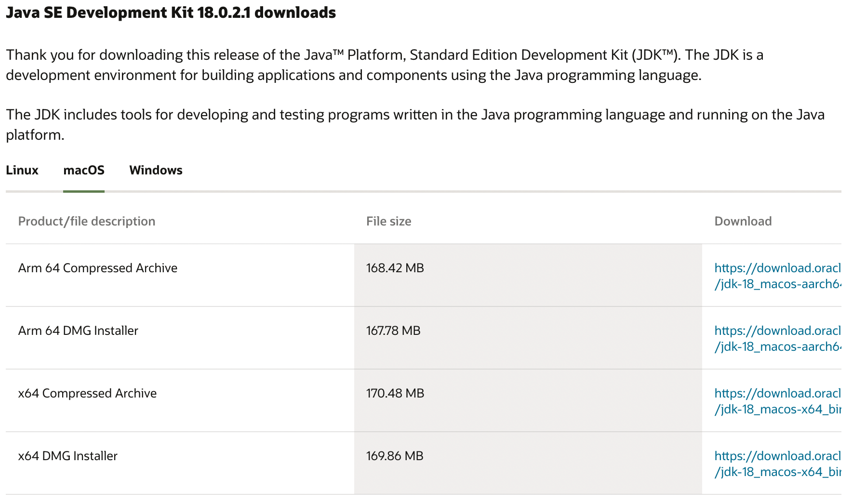Select the macOS tab
The image size is (853, 504).
coord(84,171)
